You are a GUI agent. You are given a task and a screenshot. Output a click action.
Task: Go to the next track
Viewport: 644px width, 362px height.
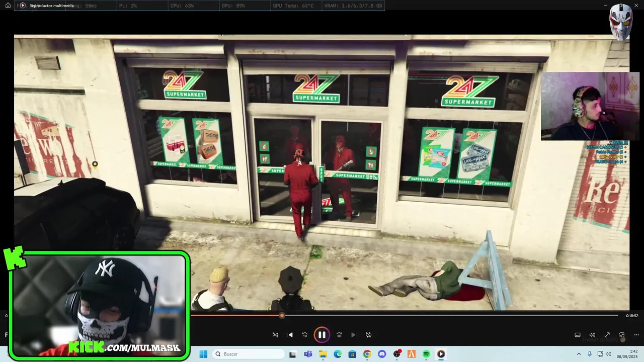coord(354,335)
